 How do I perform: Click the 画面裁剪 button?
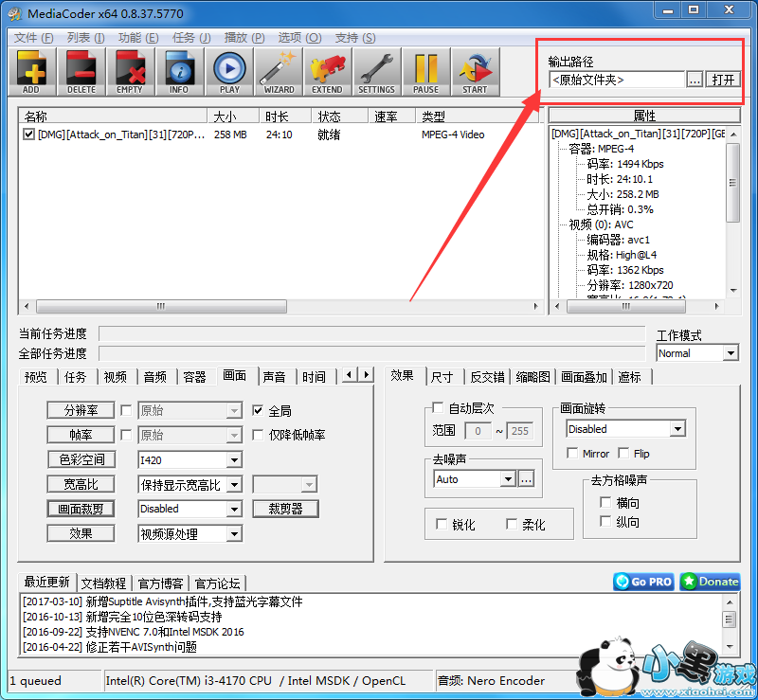(81, 509)
